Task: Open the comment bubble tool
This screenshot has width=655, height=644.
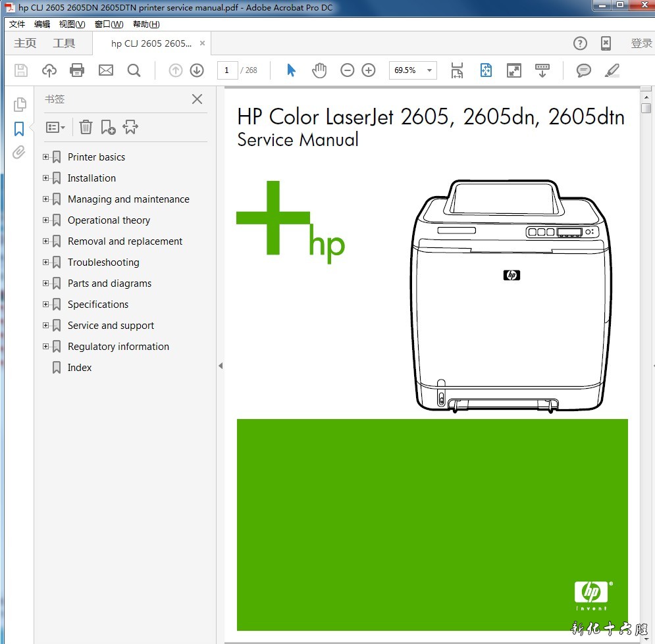Action: tap(583, 70)
